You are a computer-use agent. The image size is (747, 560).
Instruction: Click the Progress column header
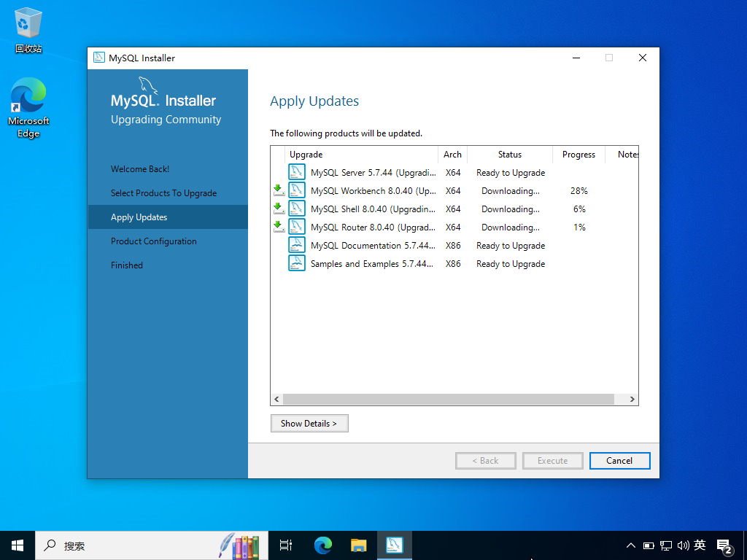click(578, 155)
